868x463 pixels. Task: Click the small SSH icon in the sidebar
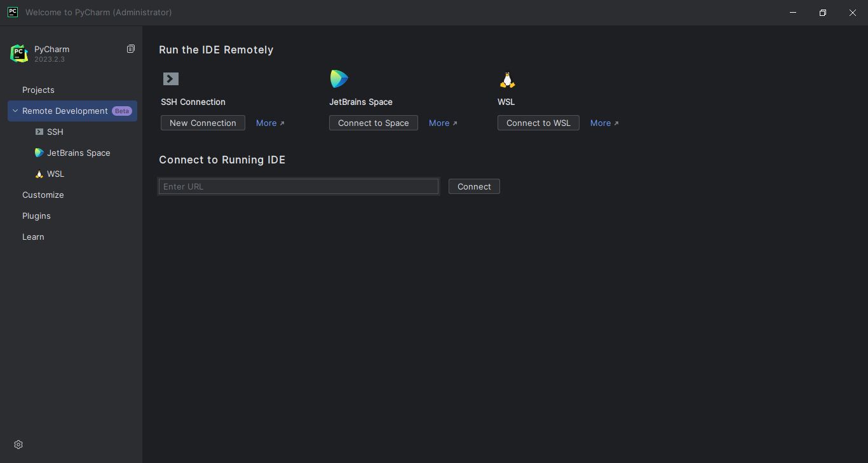pyautogui.click(x=39, y=132)
